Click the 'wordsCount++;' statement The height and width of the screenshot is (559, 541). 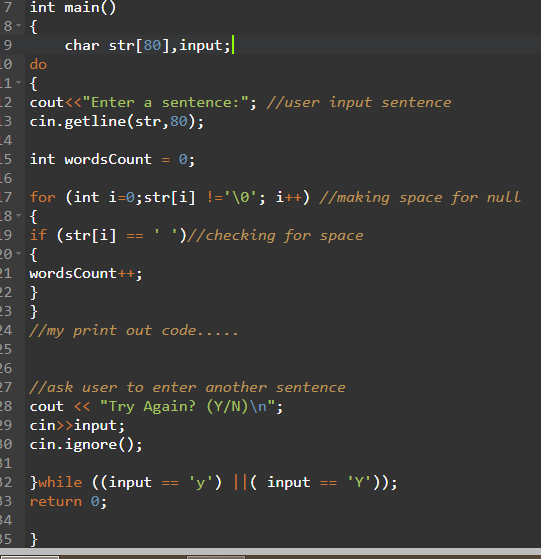[x=86, y=273]
